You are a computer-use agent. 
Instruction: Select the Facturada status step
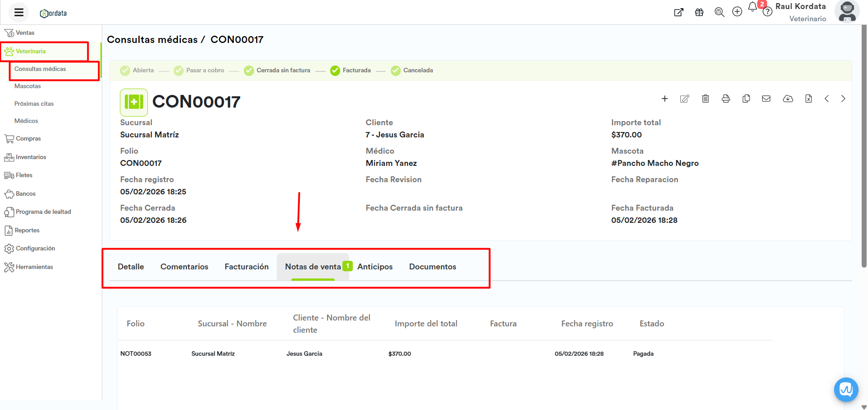351,71
